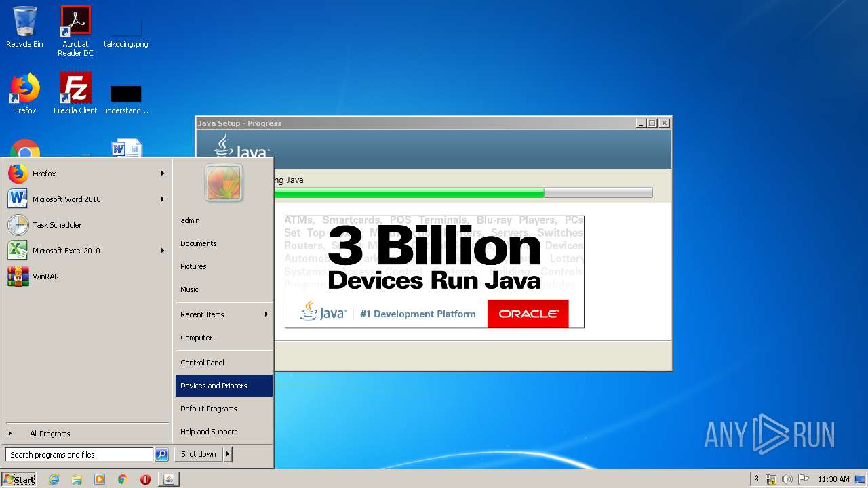Open Google Chrome from the taskbar
The width and height of the screenshot is (868, 488).
(123, 479)
